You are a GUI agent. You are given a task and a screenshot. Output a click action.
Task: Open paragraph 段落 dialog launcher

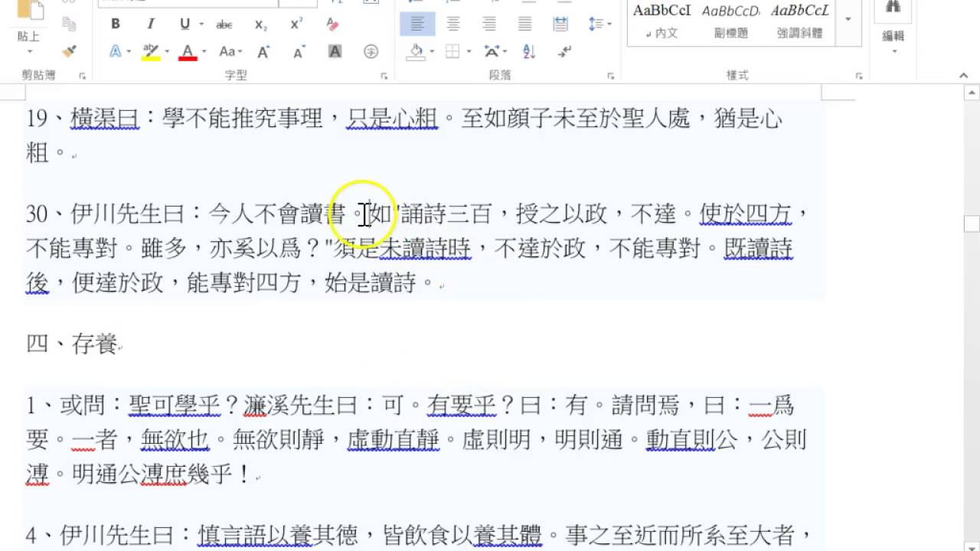point(611,76)
